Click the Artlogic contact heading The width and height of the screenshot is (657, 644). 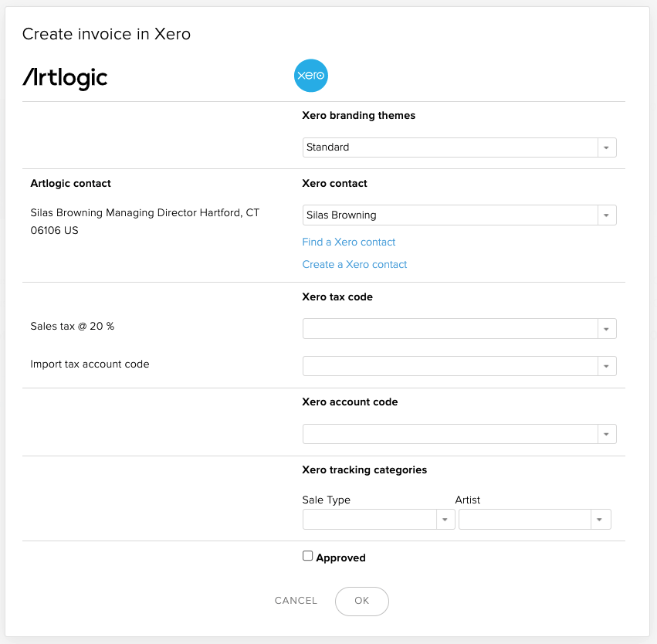[x=70, y=184]
